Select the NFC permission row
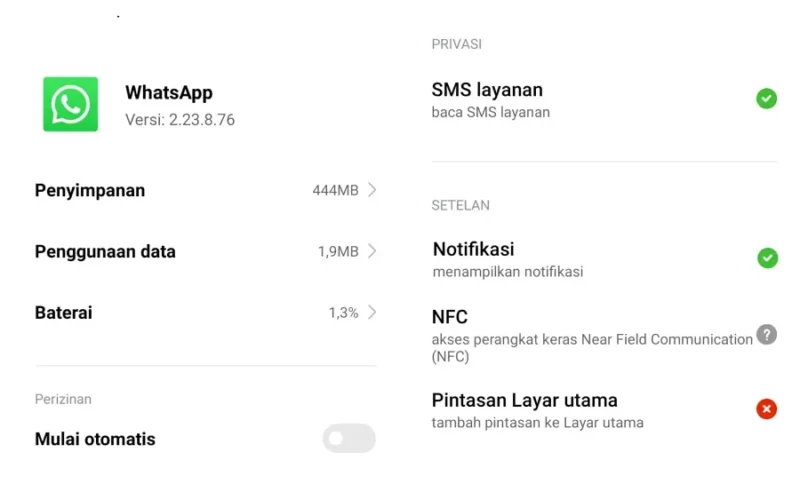This screenshot has width=800, height=484. coord(604,335)
